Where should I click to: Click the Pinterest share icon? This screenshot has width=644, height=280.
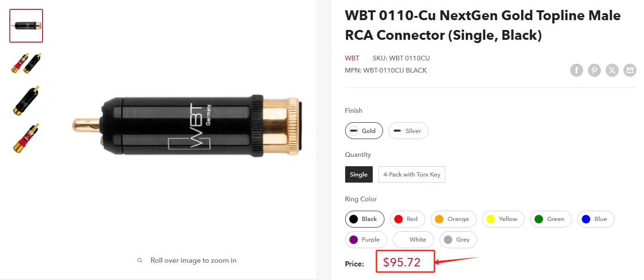pos(594,71)
